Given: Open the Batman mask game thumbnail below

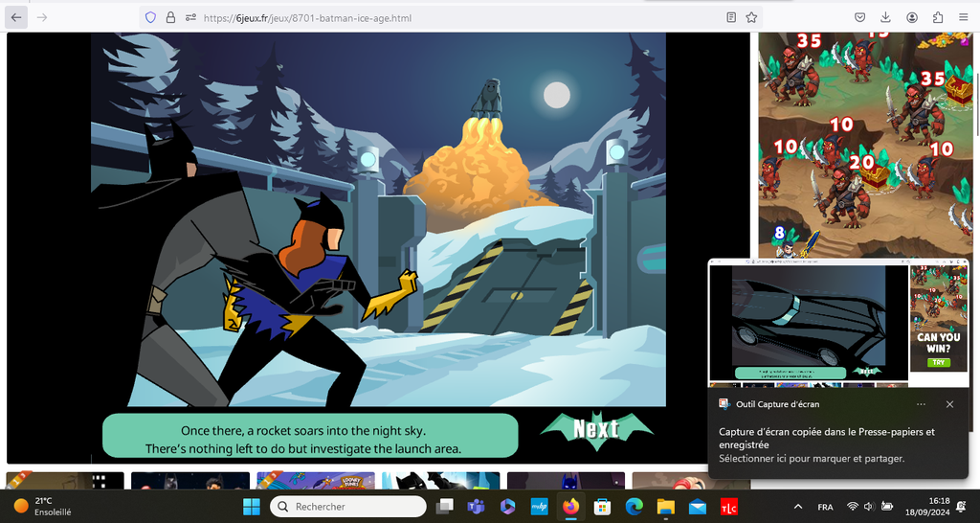Looking at the screenshot, I should [440, 481].
